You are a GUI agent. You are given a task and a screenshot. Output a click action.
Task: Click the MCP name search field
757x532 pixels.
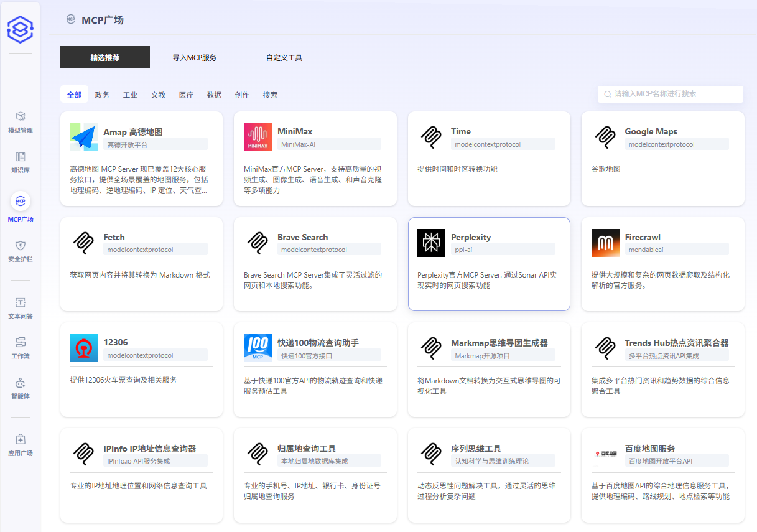click(x=671, y=94)
